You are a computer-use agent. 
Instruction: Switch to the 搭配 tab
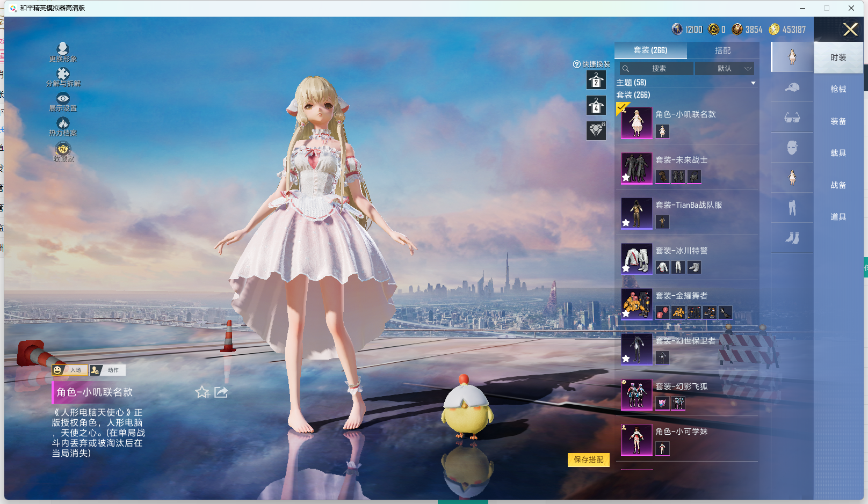point(722,50)
